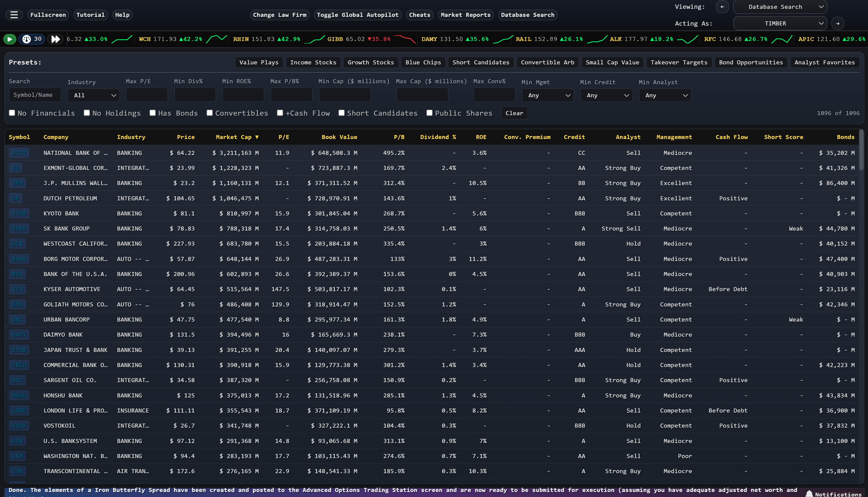This screenshot has height=497, width=868.
Task: Open the hamburger navigation menu
Action: [14, 15]
